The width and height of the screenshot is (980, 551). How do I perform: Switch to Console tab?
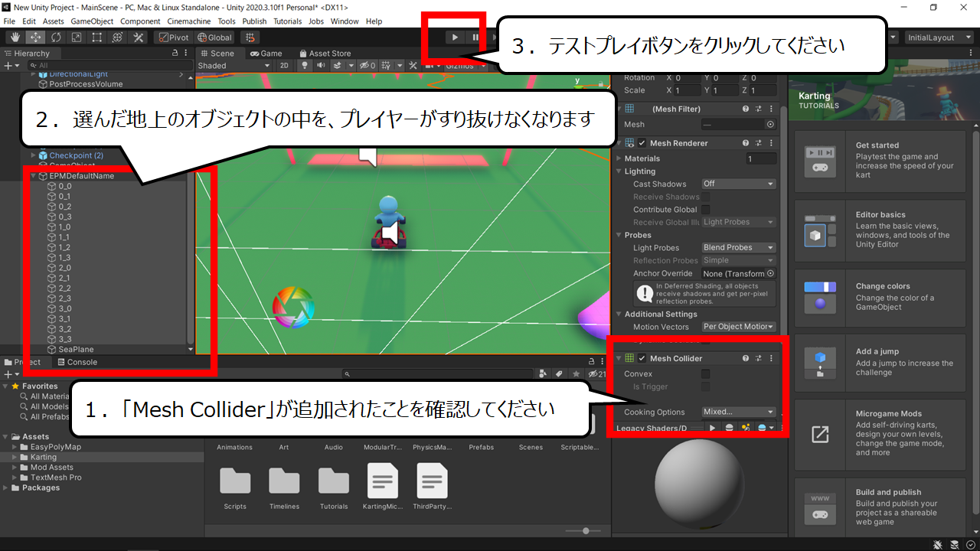[77, 362]
